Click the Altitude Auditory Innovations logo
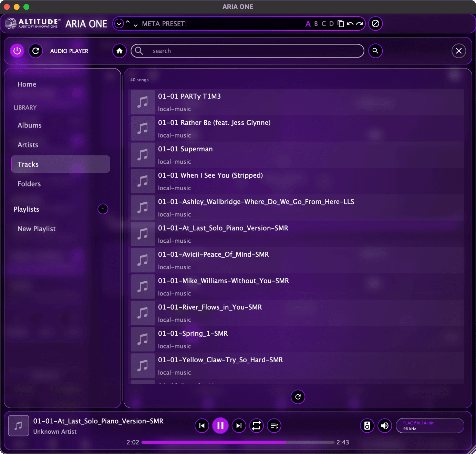The height and width of the screenshot is (454, 476). 33,23
